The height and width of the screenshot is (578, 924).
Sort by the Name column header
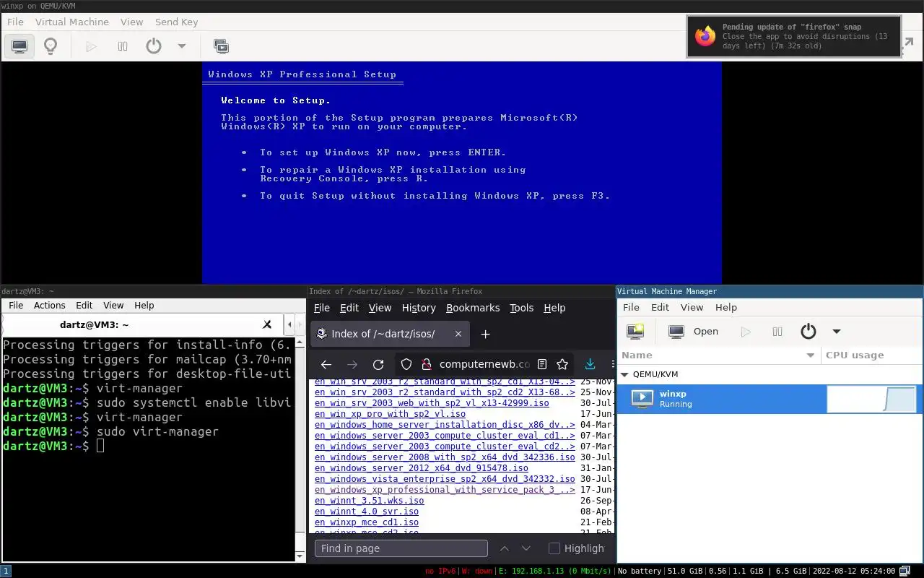point(719,355)
